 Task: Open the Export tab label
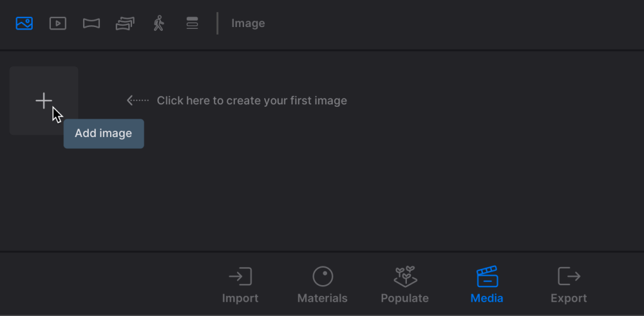pyautogui.click(x=569, y=298)
